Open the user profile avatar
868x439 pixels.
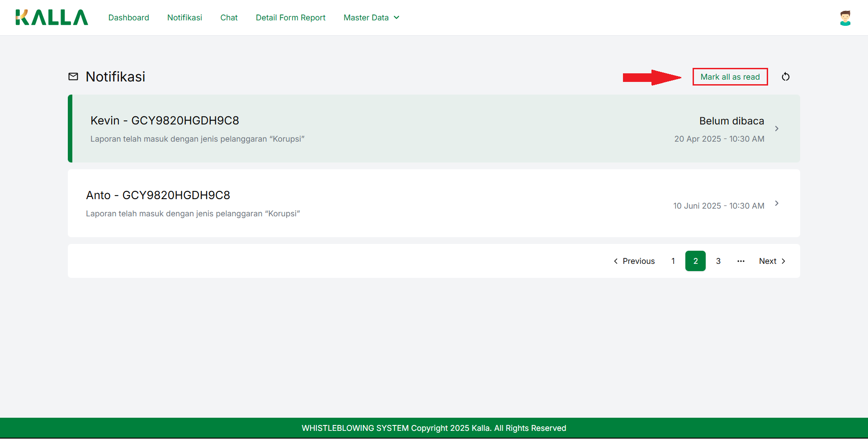(x=845, y=18)
